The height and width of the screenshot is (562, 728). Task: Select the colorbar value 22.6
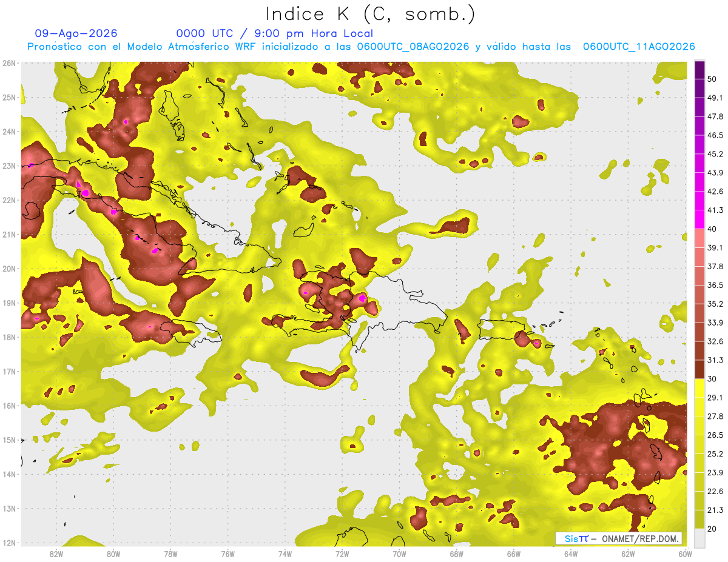coord(715,491)
